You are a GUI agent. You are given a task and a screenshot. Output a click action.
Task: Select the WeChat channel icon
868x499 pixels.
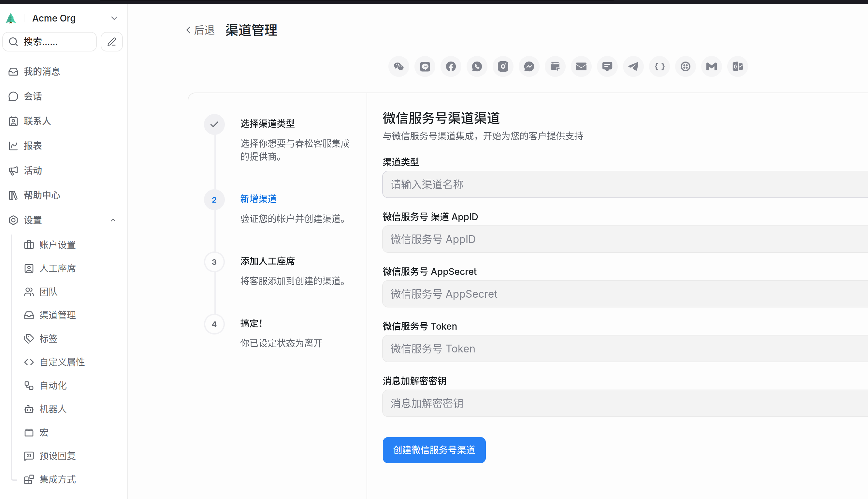coord(399,66)
